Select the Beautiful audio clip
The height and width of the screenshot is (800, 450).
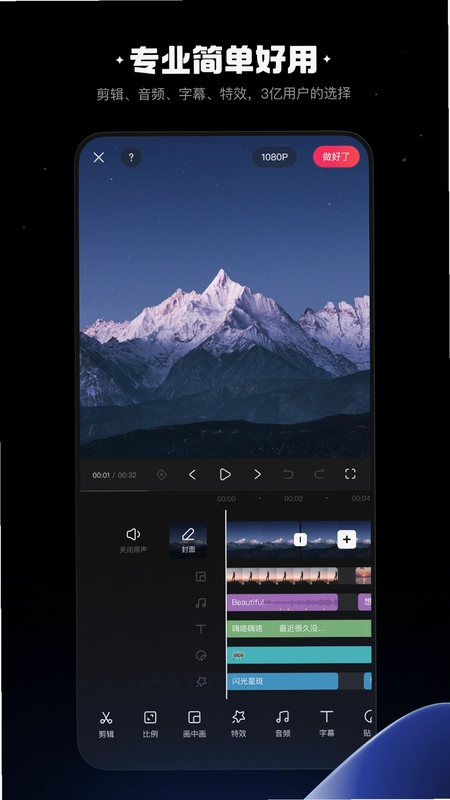[x=282, y=602]
